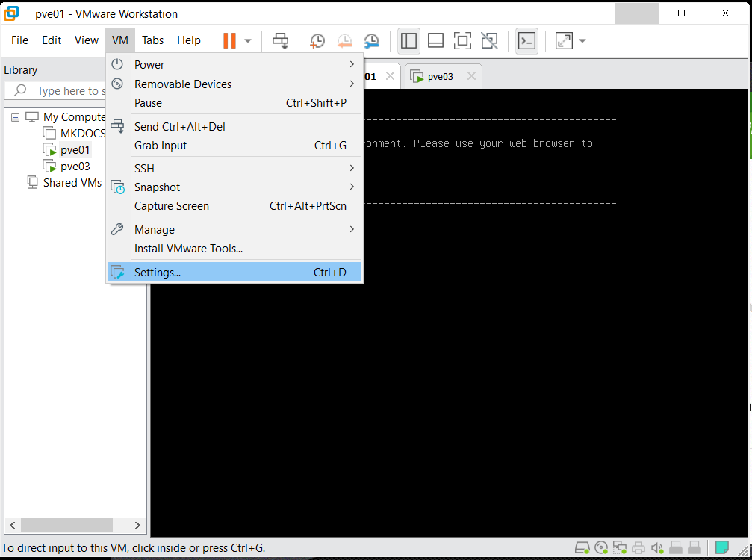Choose Pause from the VM menu
The width and height of the screenshot is (752, 560).
pyautogui.click(x=234, y=102)
